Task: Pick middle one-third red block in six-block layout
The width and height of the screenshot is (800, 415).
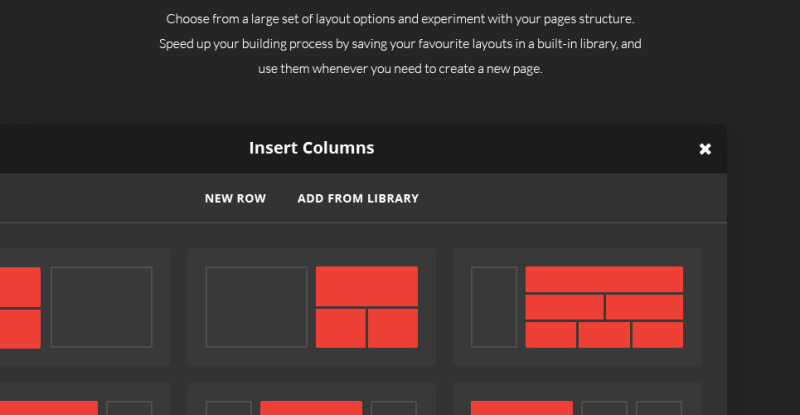Action: coord(604,335)
